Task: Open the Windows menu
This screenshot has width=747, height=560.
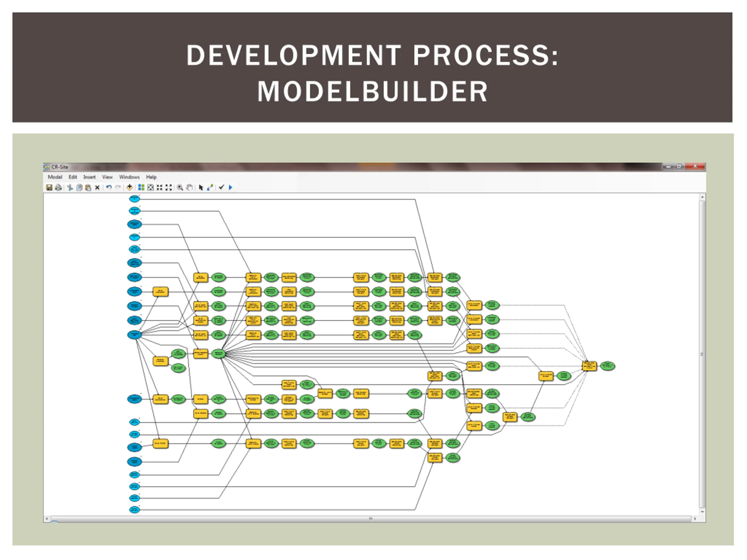Action: pyautogui.click(x=129, y=177)
